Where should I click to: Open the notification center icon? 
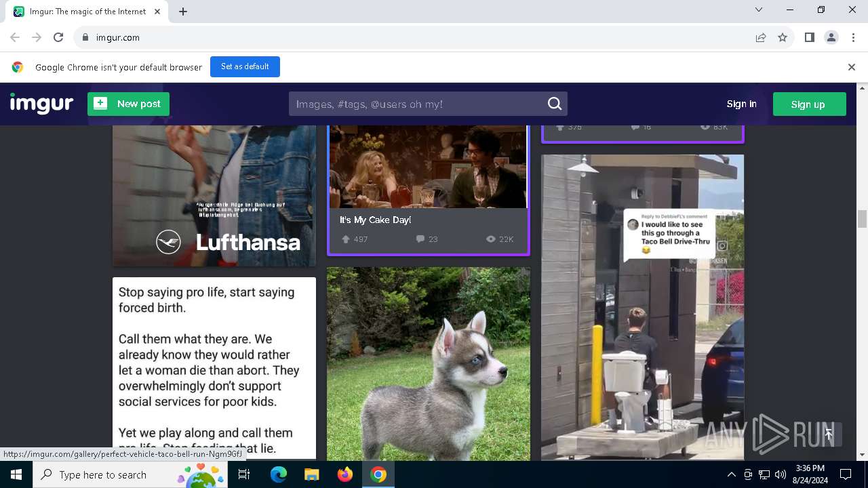coord(846,474)
